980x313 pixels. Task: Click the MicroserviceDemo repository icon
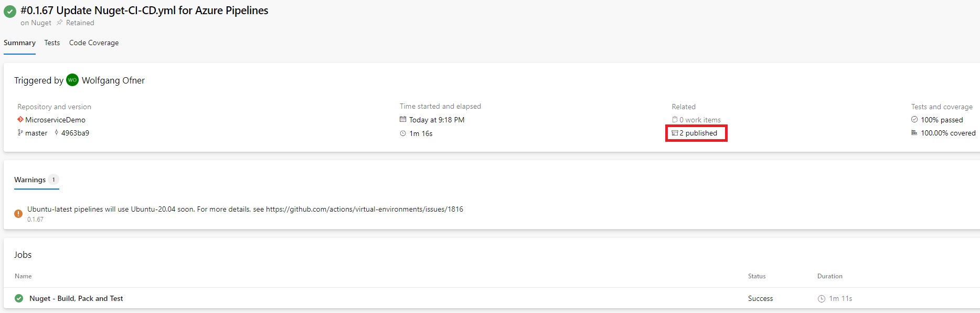20,120
